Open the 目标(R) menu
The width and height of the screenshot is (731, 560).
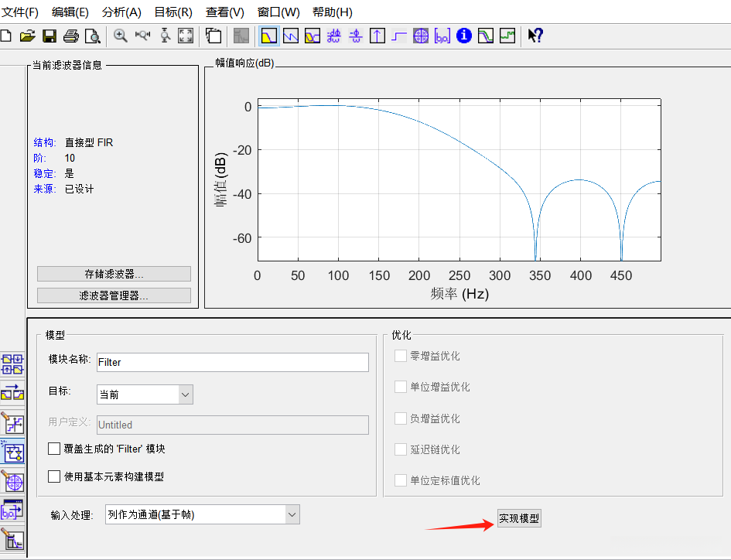(x=173, y=12)
